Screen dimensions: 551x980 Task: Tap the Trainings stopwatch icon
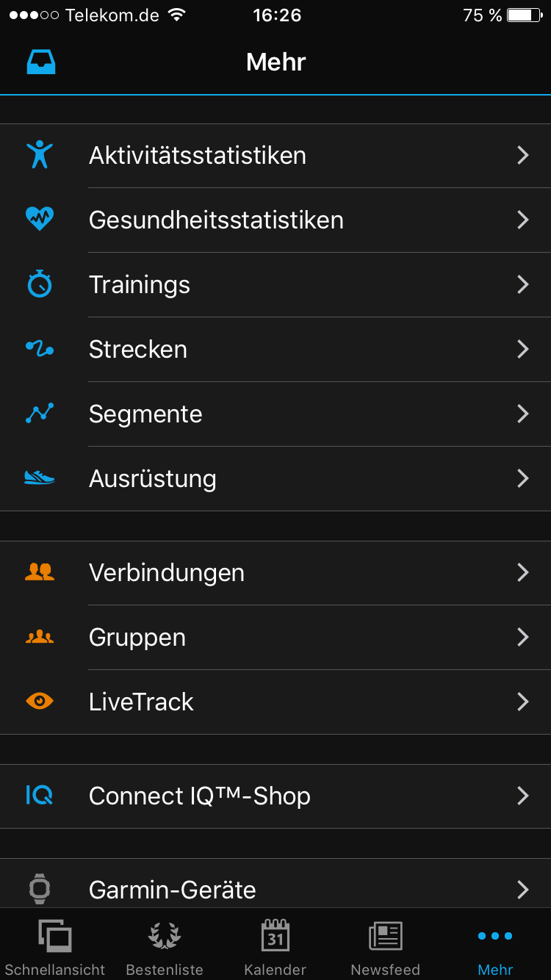(40, 284)
